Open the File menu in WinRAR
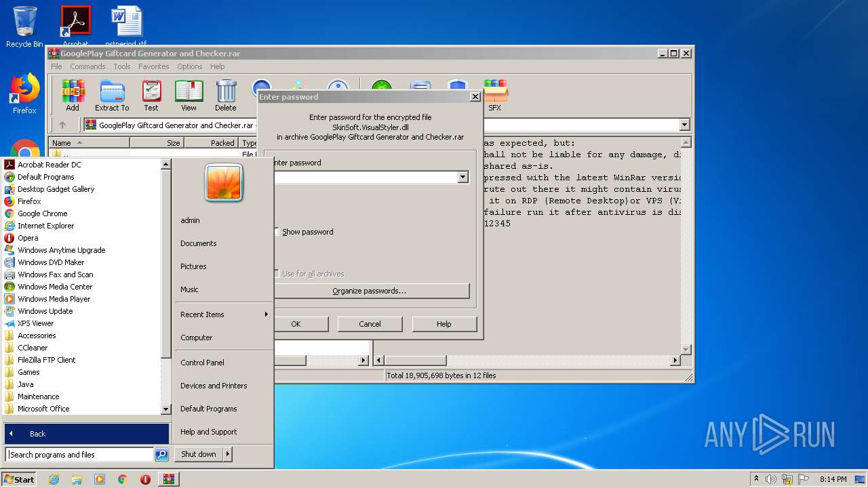Viewport: 868px width, 488px height. (56, 66)
